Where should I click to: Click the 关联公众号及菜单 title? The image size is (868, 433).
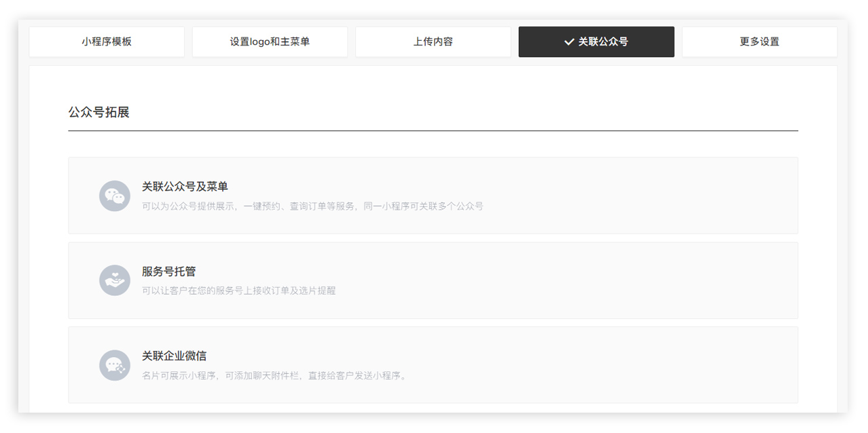pos(185,187)
